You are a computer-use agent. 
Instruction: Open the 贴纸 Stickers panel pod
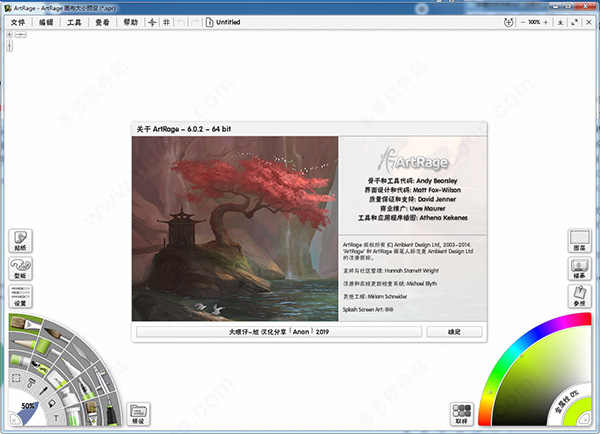(x=20, y=241)
